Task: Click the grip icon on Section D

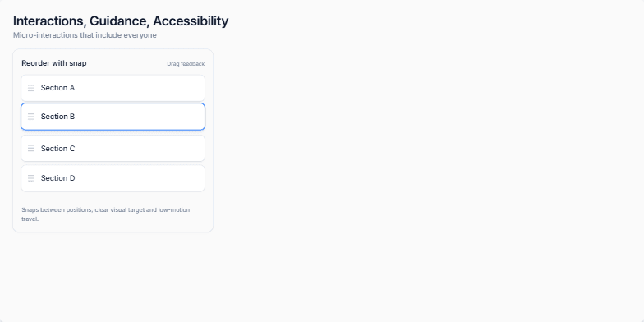Action: point(31,178)
